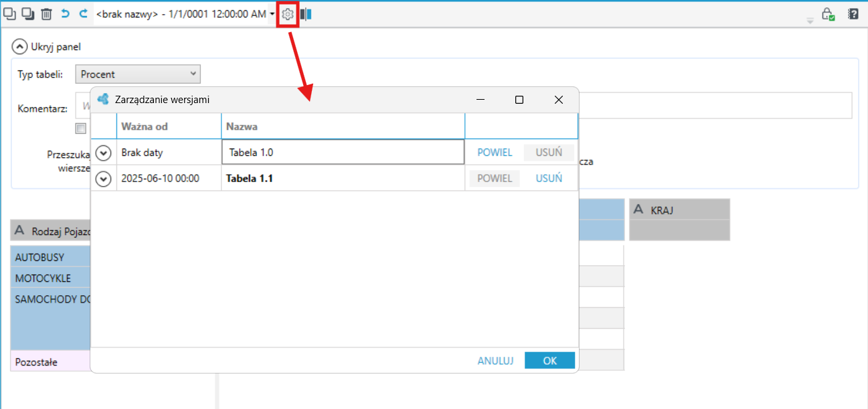Screen dimensions: 868x409
Task: Confirm the versions dialog with OK
Action: pyautogui.click(x=549, y=361)
